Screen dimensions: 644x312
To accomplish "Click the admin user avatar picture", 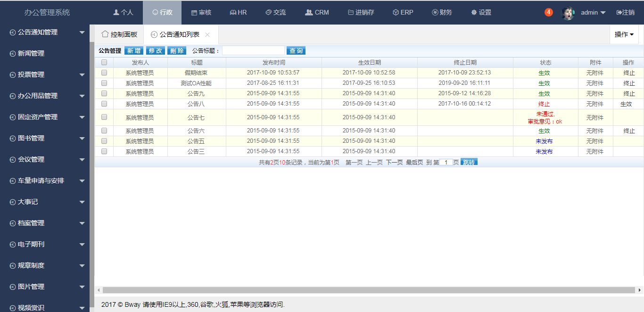I will [568, 13].
